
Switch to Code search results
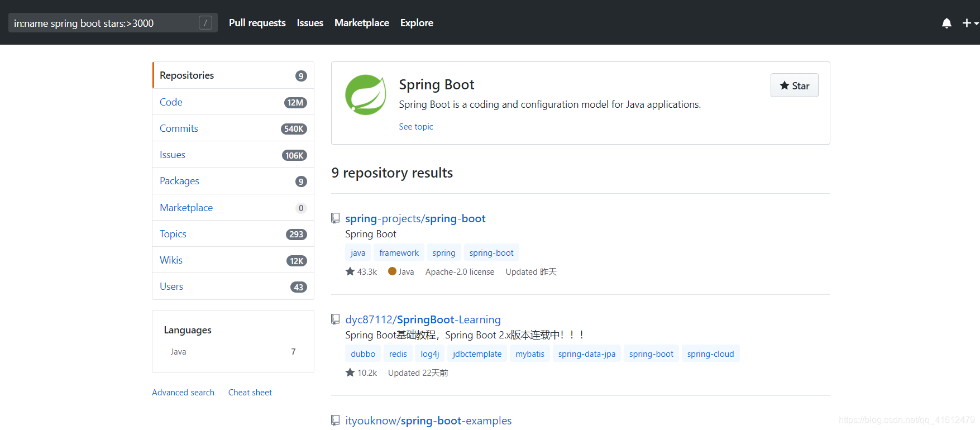233,102
